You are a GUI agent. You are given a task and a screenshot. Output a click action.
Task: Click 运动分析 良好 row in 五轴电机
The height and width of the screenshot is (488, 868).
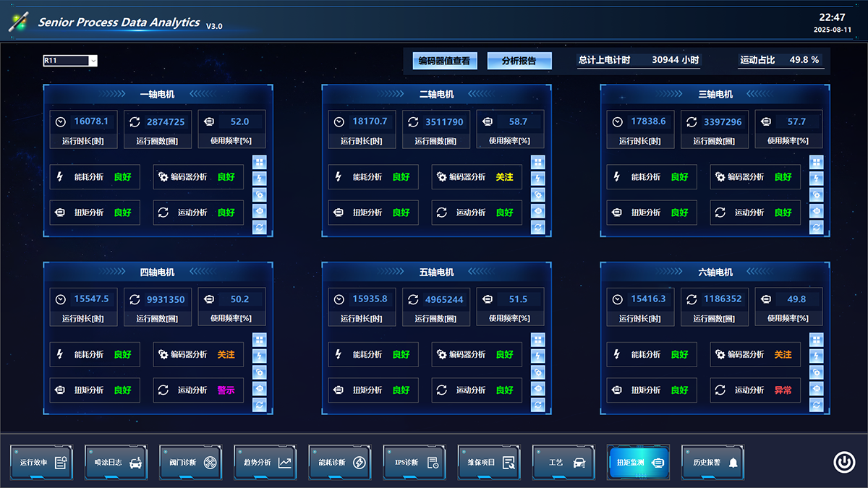click(x=477, y=390)
